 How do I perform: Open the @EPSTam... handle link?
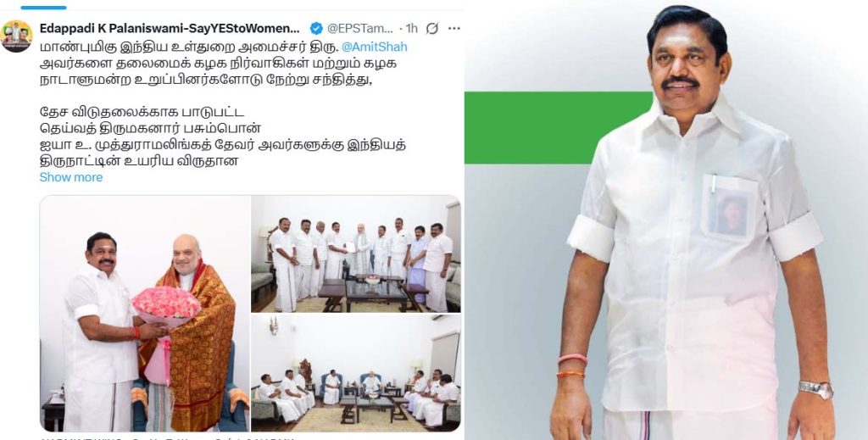click(359, 28)
